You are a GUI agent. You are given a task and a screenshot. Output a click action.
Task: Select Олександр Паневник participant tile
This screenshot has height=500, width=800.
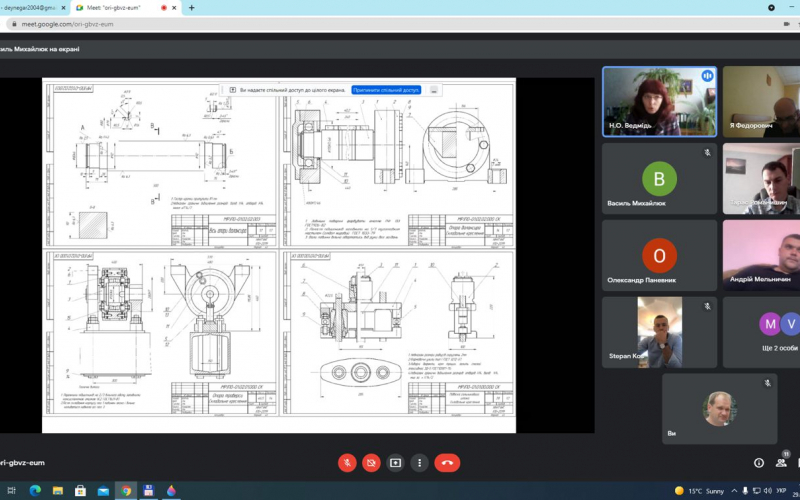click(x=660, y=256)
